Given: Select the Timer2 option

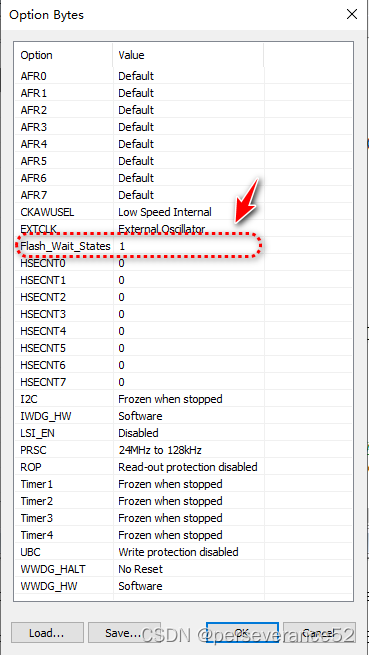Looking at the screenshot, I should (37, 501).
